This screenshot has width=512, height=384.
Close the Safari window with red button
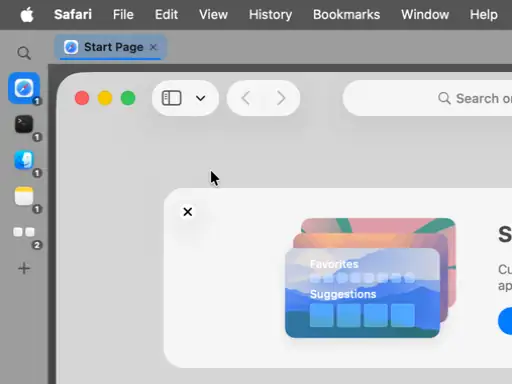click(82, 98)
